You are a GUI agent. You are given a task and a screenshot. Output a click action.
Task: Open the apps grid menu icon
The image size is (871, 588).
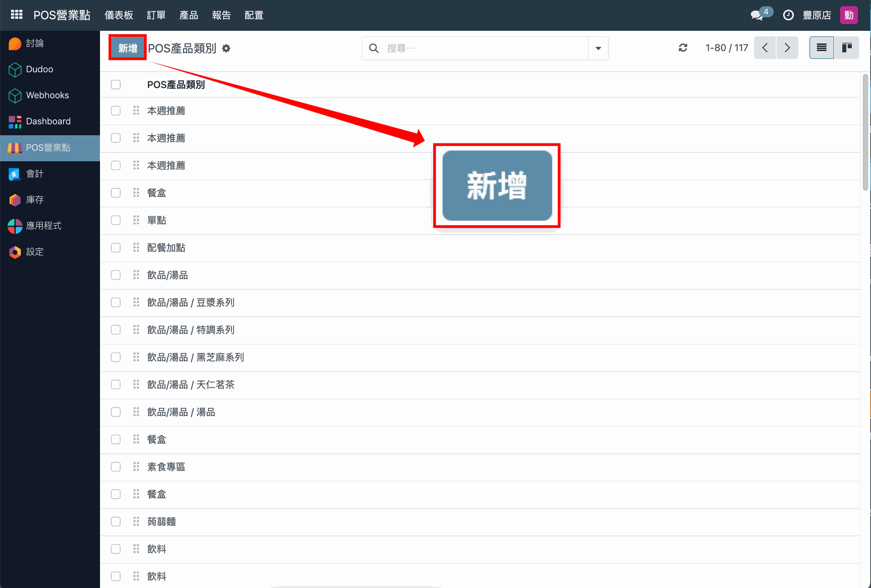coord(17,15)
